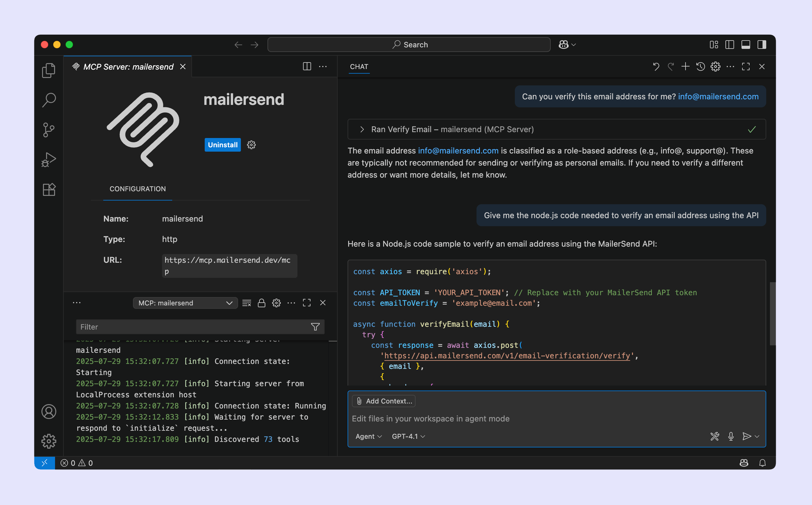Open the MCP: mailersend output channel dropdown

[x=185, y=303]
